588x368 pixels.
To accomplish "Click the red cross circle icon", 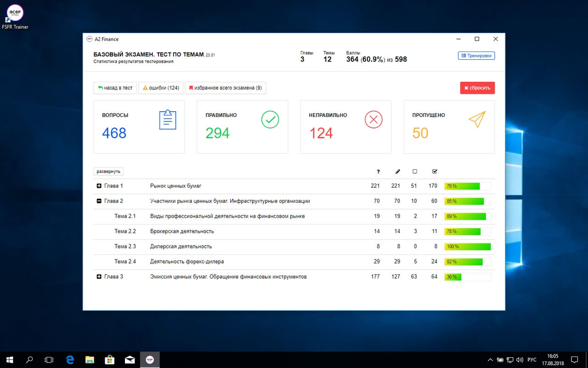I will pyautogui.click(x=373, y=120).
